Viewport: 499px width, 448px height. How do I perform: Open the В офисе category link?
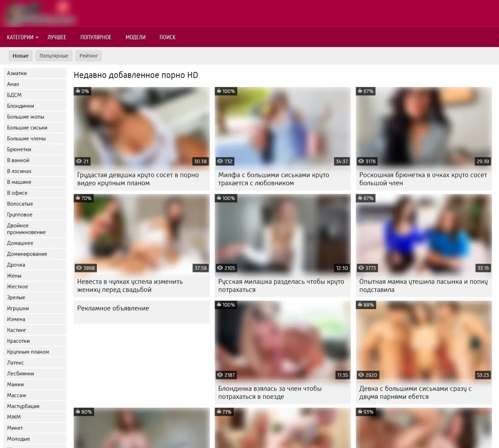pos(17,193)
